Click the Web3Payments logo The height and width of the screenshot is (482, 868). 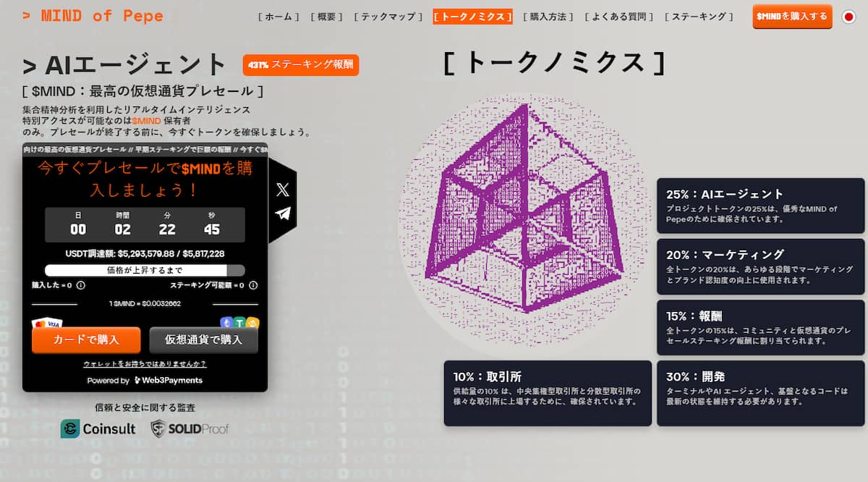pos(168,380)
